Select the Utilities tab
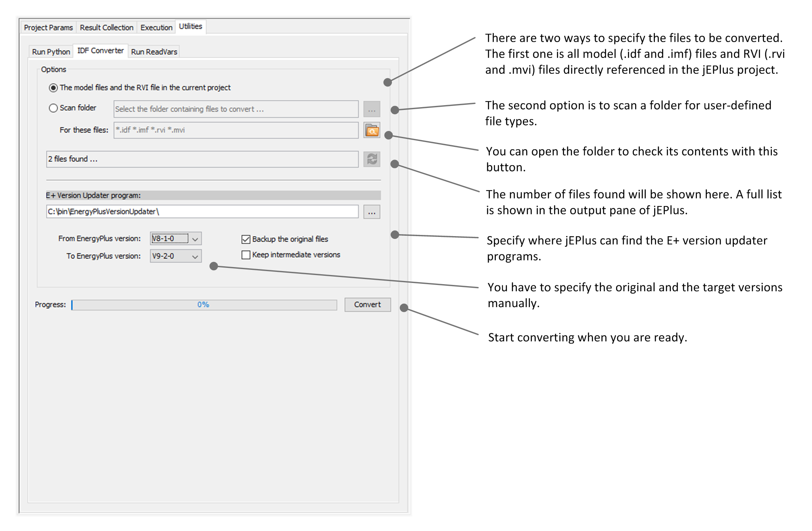Viewport: 812px width, 531px height. coord(190,27)
